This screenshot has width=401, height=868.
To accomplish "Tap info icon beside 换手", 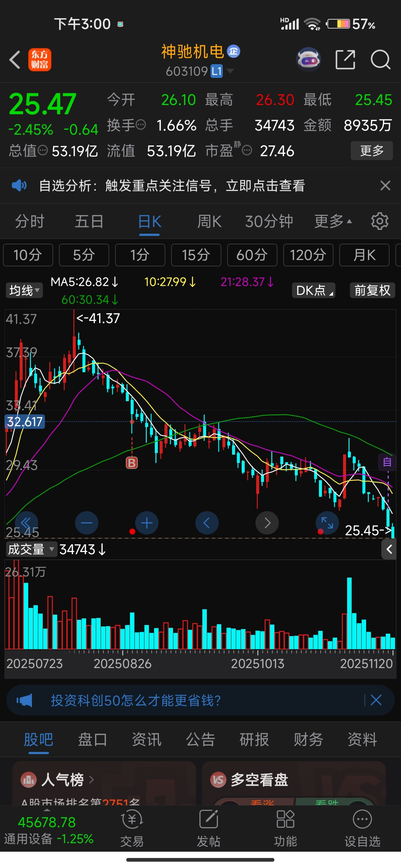I will (x=141, y=125).
